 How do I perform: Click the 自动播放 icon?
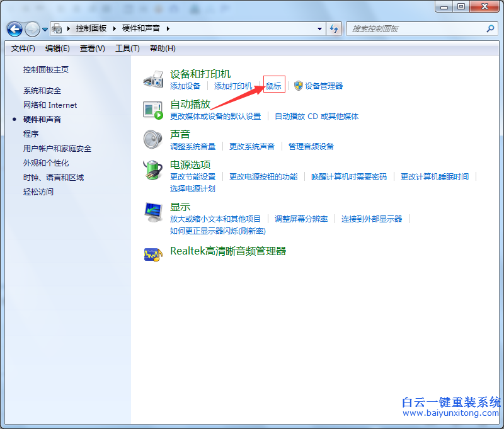click(153, 109)
